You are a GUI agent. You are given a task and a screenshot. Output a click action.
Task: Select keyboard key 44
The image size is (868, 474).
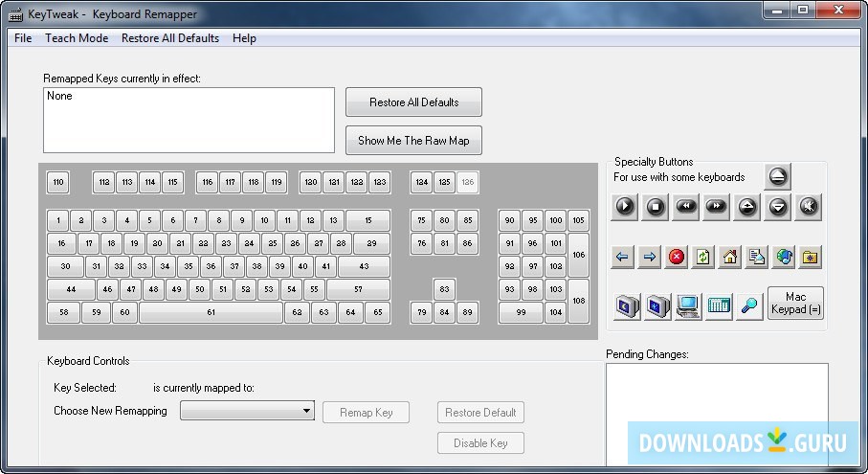71,289
